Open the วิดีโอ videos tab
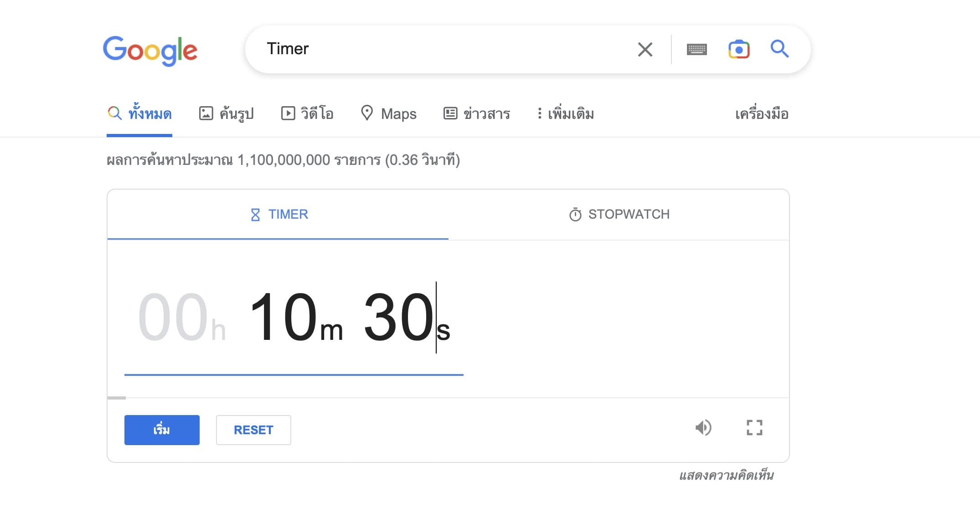This screenshot has height=513, width=980. 307,113
